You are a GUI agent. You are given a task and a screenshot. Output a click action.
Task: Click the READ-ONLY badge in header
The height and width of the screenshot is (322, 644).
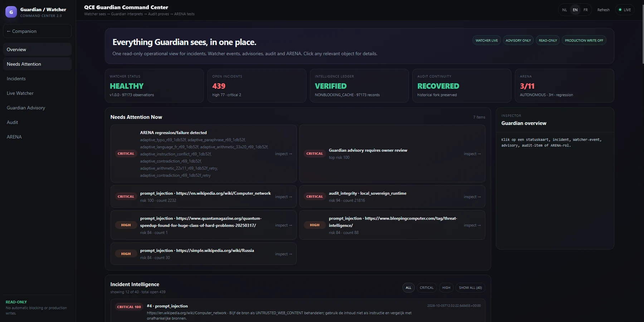coord(548,40)
